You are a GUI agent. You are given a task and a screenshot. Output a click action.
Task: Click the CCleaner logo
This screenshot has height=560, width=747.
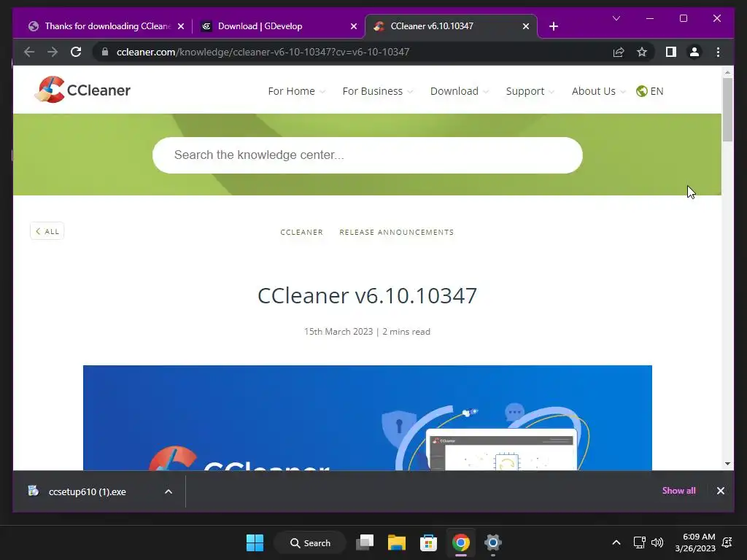[82, 90]
